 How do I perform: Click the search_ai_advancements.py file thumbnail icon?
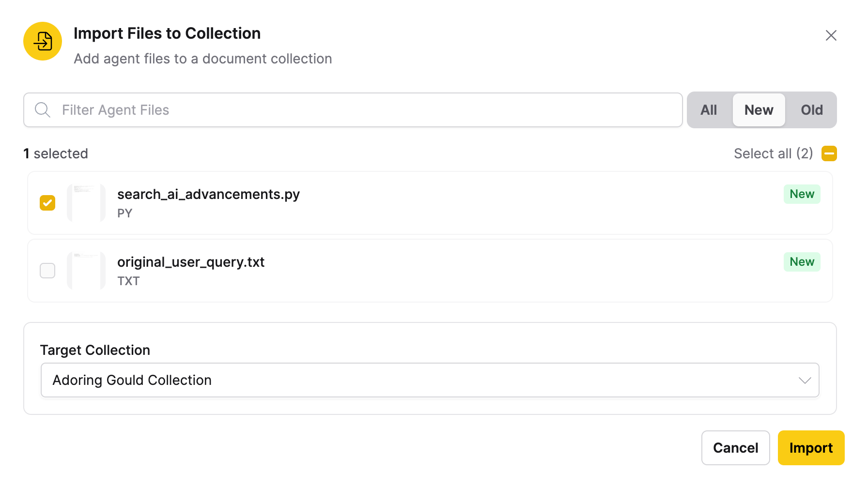click(86, 203)
